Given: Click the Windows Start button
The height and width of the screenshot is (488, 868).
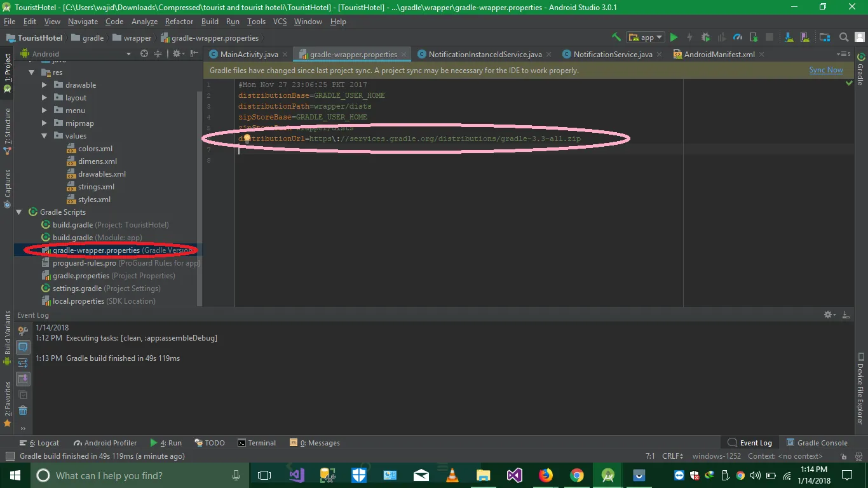Looking at the screenshot, I should [15, 475].
